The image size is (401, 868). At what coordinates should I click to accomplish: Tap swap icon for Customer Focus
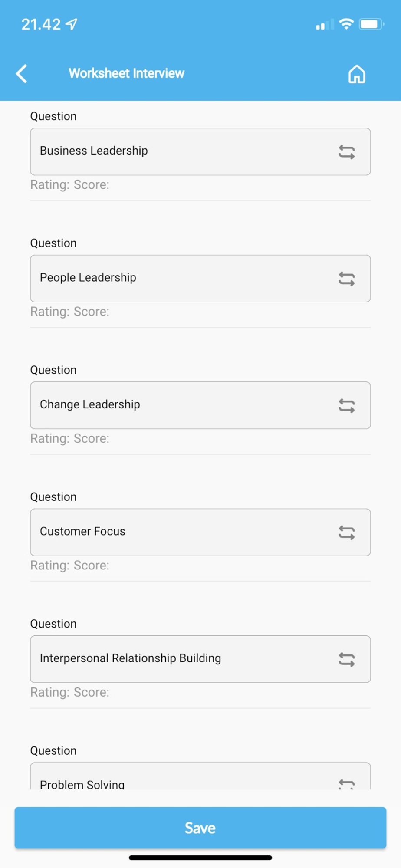[347, 533]
